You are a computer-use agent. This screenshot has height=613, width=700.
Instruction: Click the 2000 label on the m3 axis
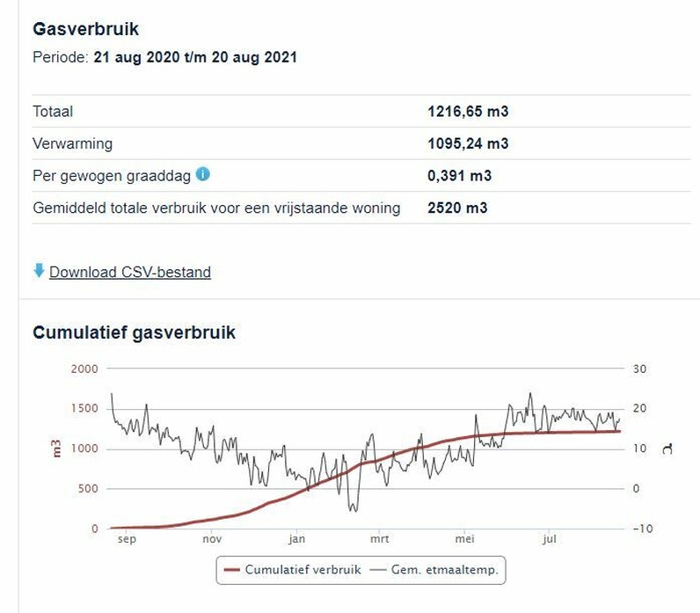point(84,369)
